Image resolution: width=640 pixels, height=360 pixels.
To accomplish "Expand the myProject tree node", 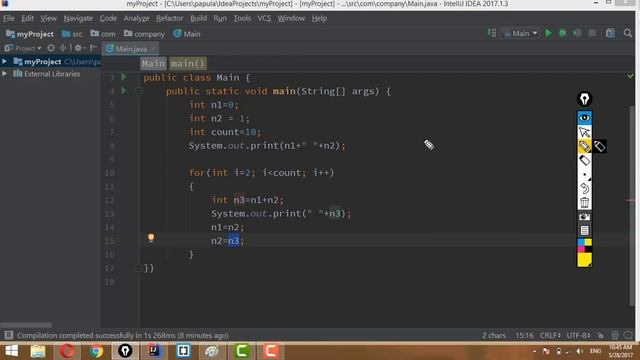I will 4,62.
